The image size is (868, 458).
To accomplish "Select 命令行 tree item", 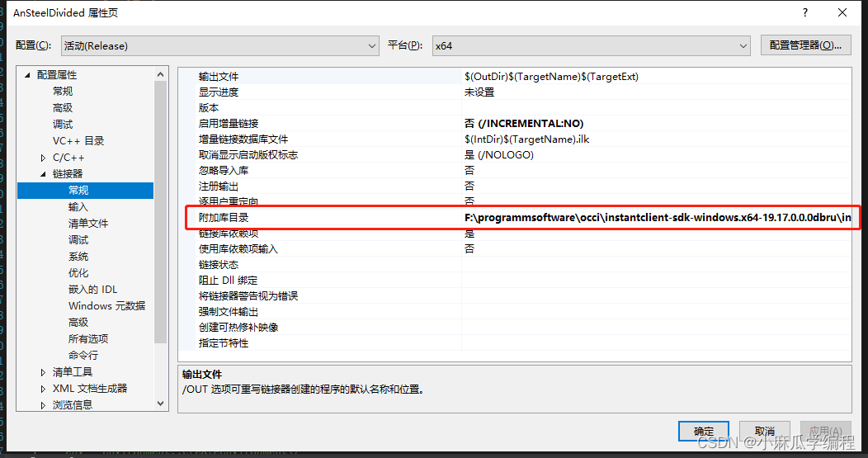I will 83,356.
